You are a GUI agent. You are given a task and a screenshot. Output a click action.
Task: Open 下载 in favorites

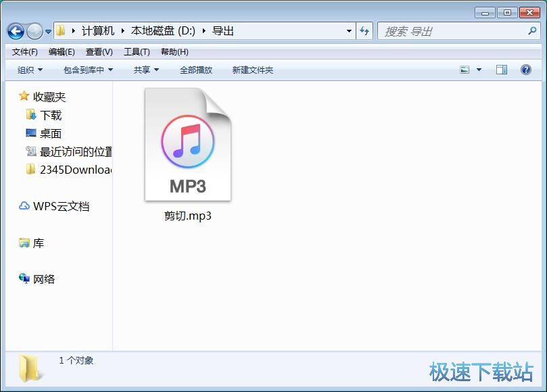[x=51, y=115]
